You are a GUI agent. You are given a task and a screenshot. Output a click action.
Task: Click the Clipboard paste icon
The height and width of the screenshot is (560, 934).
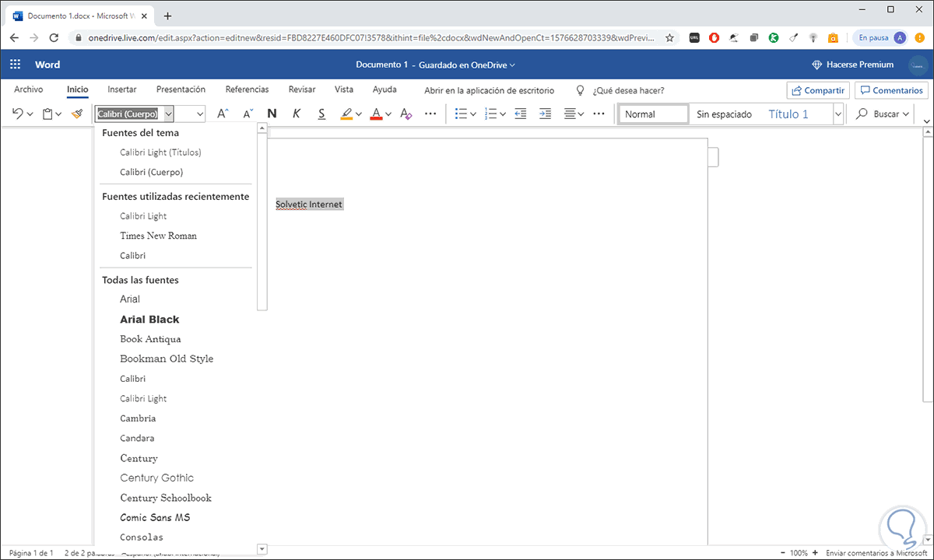pos(47,114)
